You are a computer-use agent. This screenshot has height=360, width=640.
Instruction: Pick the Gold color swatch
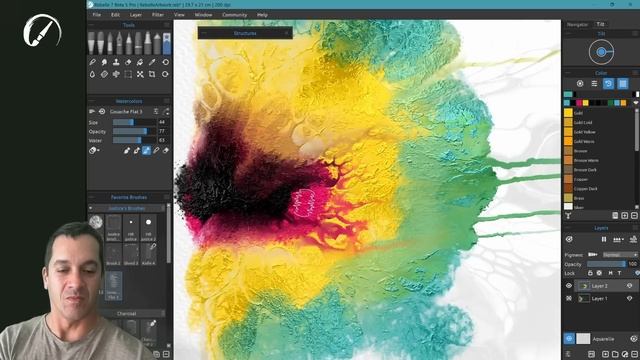coord(568,113)
